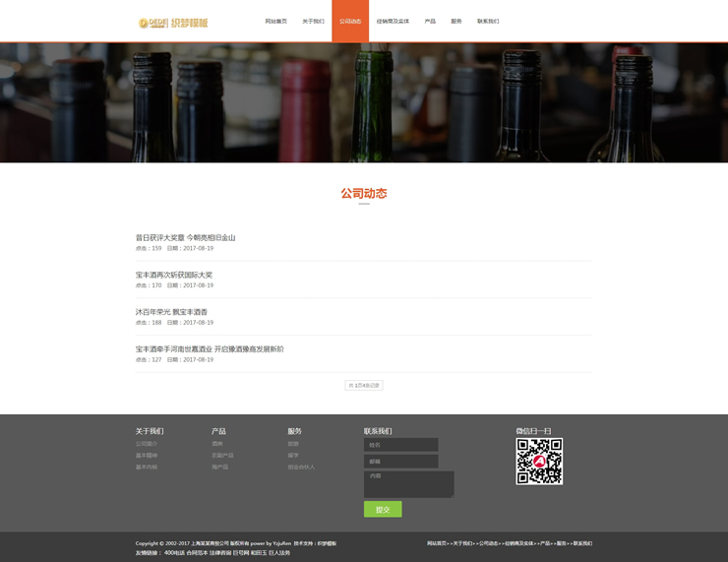Read the article 沐百年荣光 飘宝丰酒香
This screenshot has height=562, width=728.
point(171,312)
